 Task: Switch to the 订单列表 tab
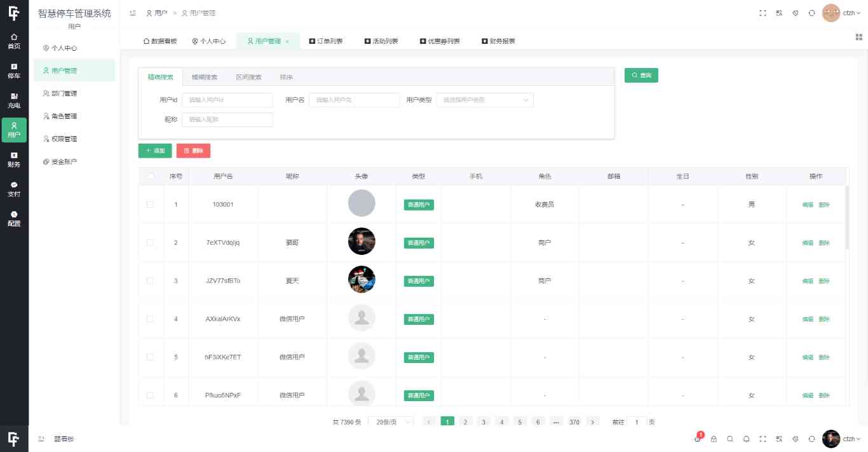pos(327,40)
